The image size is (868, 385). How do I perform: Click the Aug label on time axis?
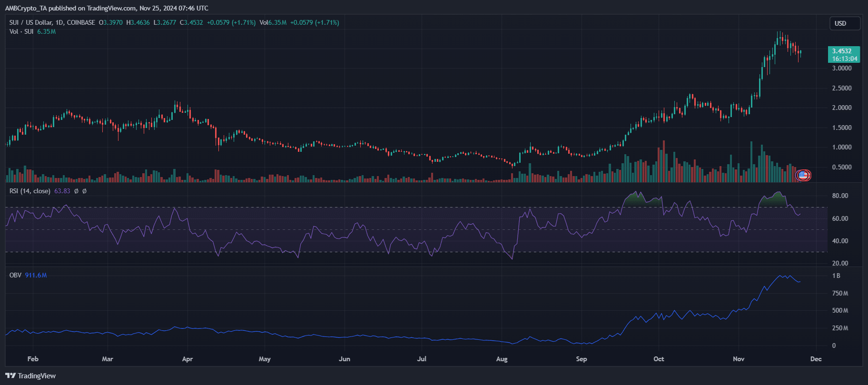[x=502, y=359]
